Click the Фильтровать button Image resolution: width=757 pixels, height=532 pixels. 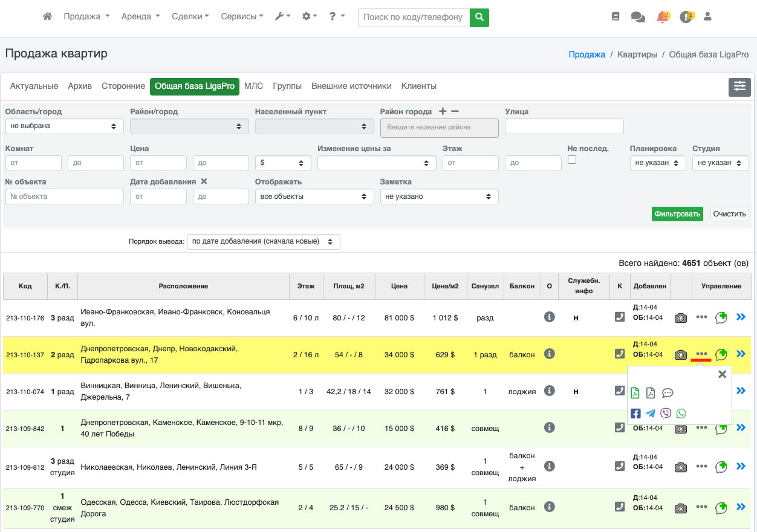pos(677,214)
